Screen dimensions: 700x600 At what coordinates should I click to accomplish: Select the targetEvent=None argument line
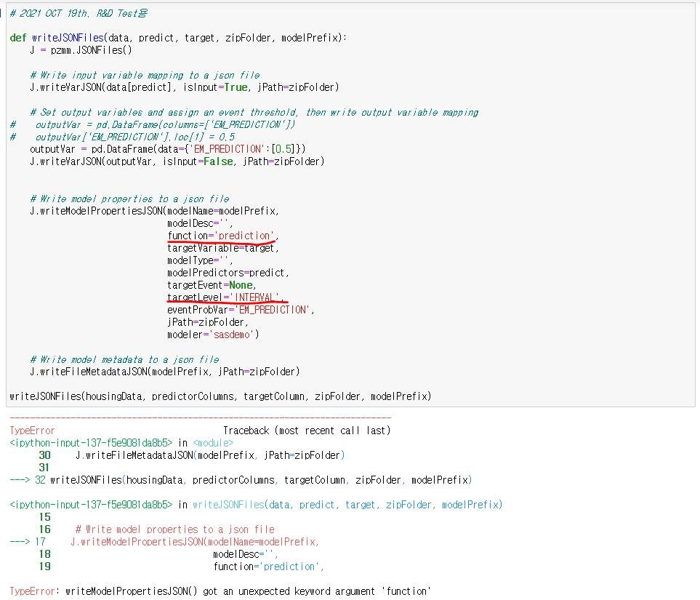(x=211, y=285)
